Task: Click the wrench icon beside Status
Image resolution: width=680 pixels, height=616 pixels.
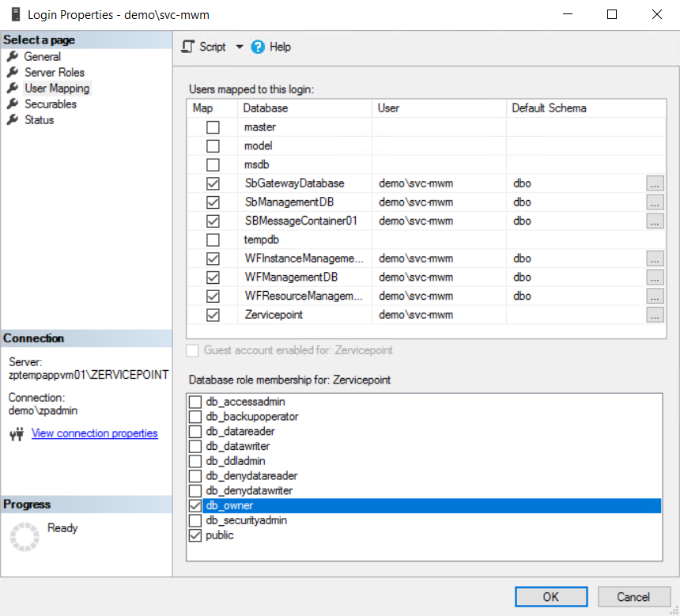Action: coord(12,120)
